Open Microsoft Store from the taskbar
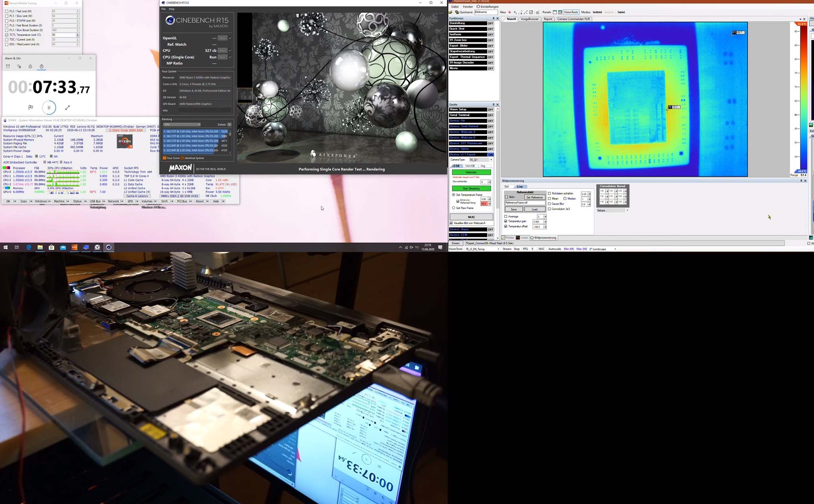Image resolution: width=814 pixels, height=504 pixels. click(x=51, y=247)
